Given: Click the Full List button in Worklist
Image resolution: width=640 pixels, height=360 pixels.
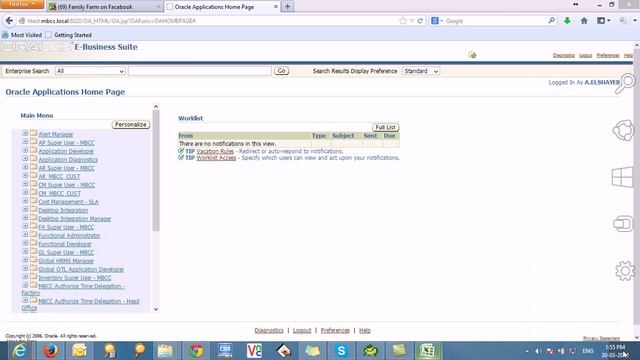Looking at the screenshot, I should coord(385,127).
